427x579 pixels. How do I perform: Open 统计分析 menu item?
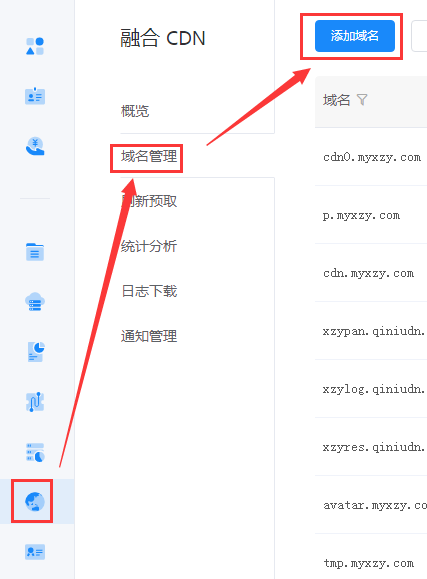pos(149,246)
